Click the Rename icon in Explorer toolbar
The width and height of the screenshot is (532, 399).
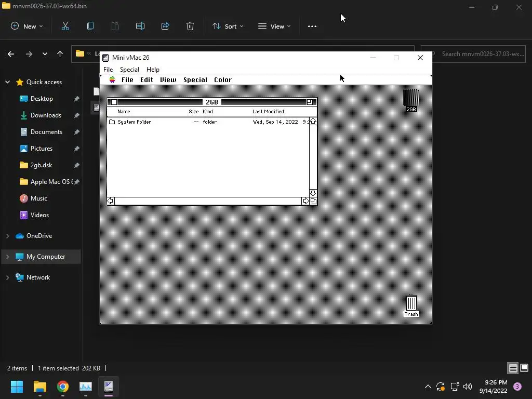click(140, 26)
